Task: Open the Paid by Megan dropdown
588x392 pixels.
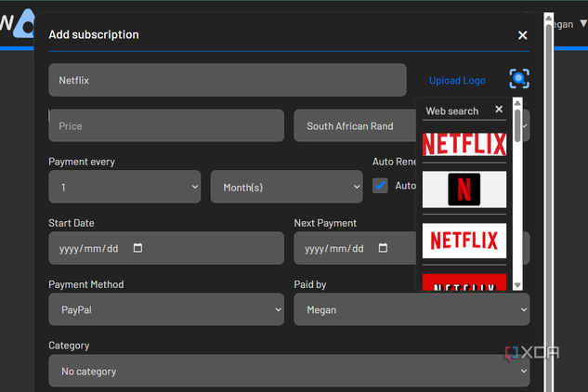Action: [x=412, y=309]
